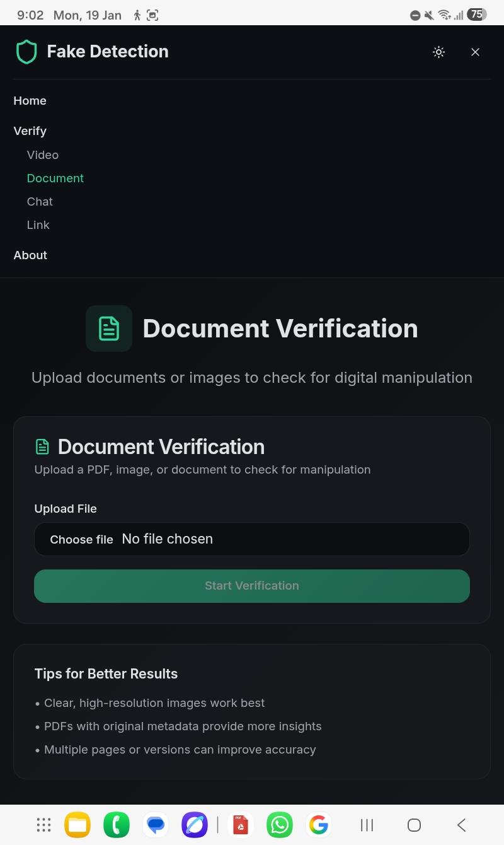Open the green Phone app
This screenshot has height=845, width=504.
[117, 825]
